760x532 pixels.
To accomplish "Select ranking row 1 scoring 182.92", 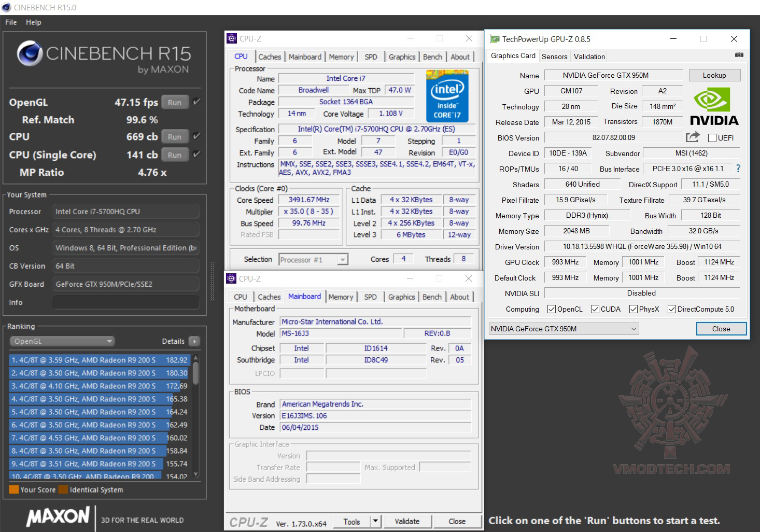I will pos(100,360).
